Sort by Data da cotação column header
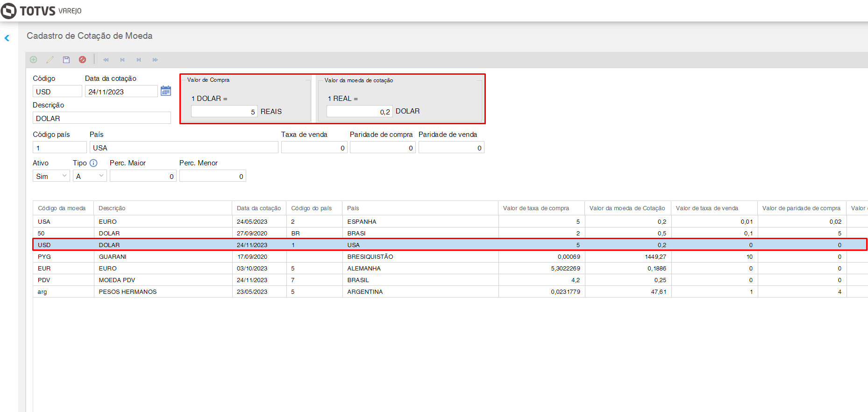868x412 pixels. pyautogui.click(x=259, y=208)
